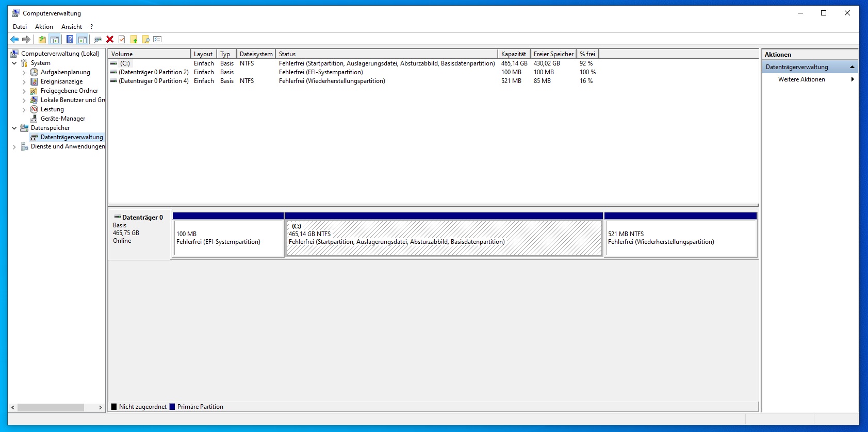Image resolution: width=868 pixels, height=432 pixels.
Task: Open Help with the blue question mark icon
Action: [70, 39]
